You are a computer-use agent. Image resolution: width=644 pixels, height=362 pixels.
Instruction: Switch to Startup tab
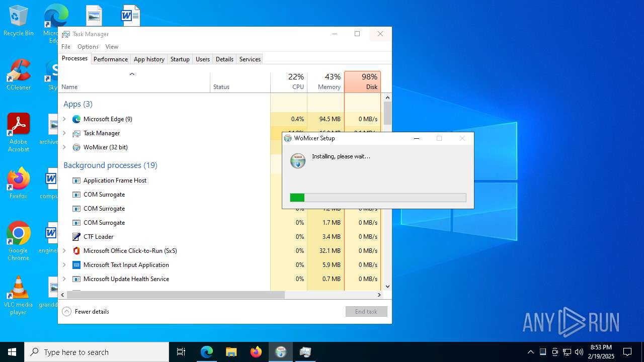pyautogui.click(x=180, y=59)
